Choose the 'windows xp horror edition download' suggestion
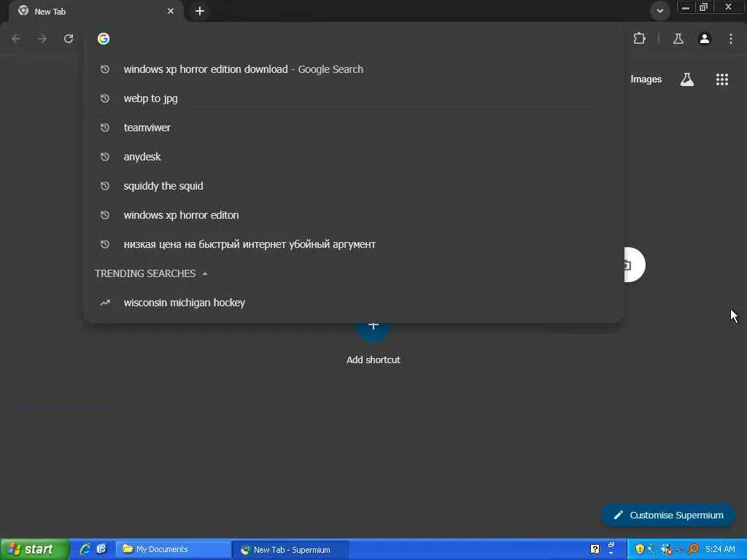This screenshot has width=747, height=560. [354, 69]
